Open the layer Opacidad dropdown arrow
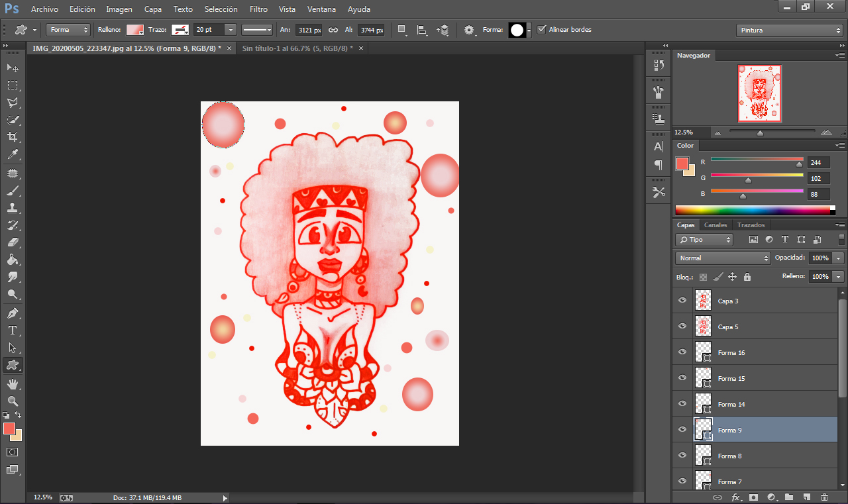Image resolution: width=848 pixels, height=504 pixels. tap(839, 258)
